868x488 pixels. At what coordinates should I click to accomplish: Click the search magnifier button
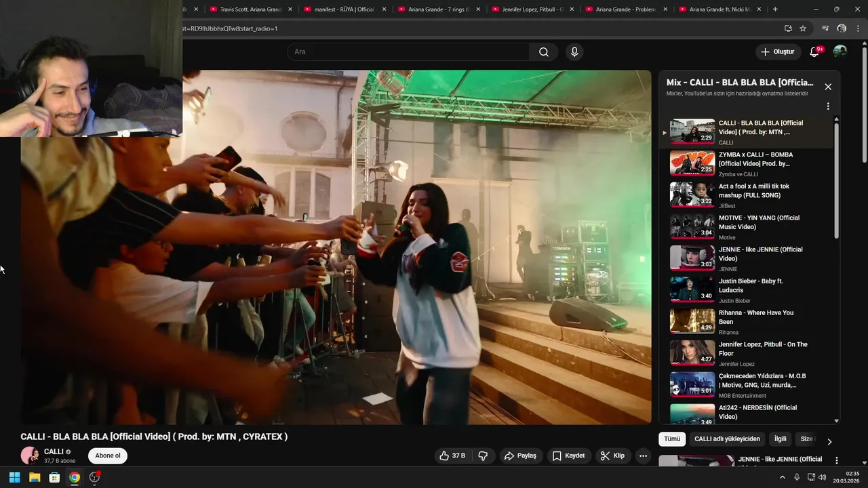[544, 52]
